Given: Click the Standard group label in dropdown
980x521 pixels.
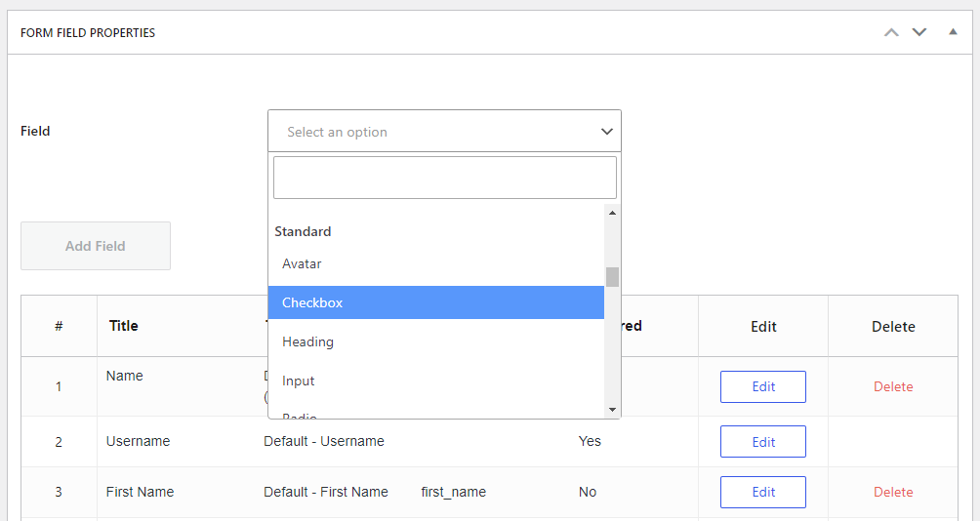Looking at the screenshot, I should 303,231.
